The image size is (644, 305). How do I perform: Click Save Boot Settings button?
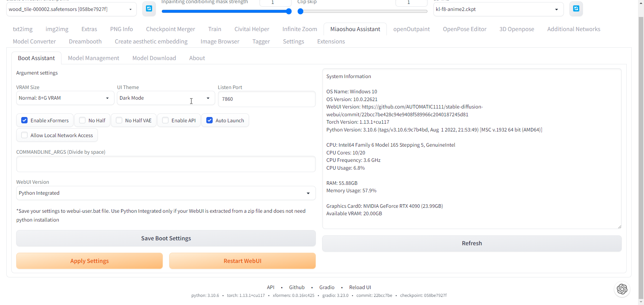pos(166,238)
